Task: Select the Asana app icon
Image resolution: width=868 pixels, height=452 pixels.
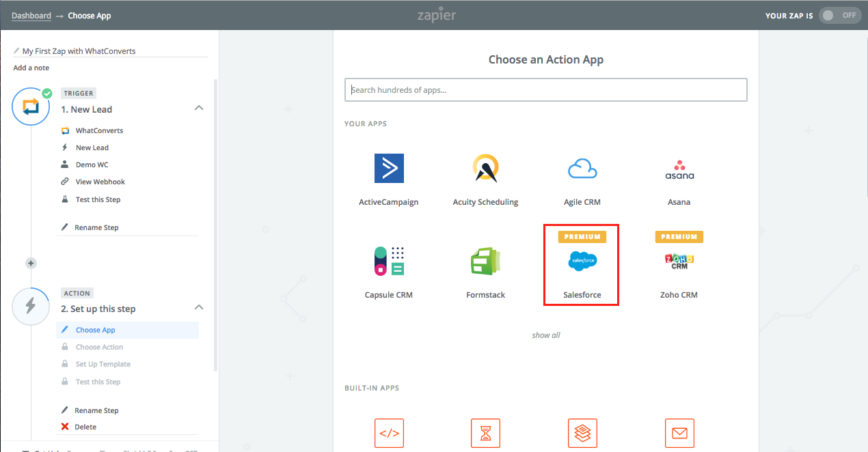Action: point(679,169)
